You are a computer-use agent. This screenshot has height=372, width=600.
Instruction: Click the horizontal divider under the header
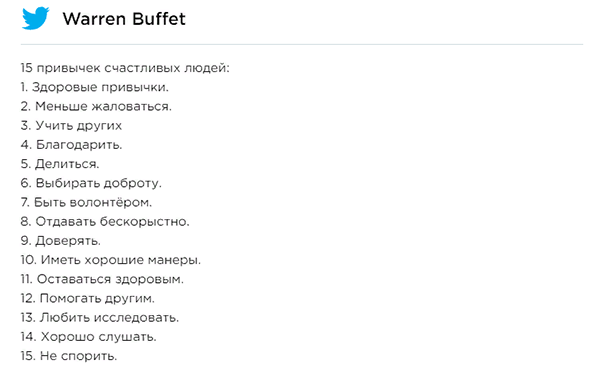302,44
